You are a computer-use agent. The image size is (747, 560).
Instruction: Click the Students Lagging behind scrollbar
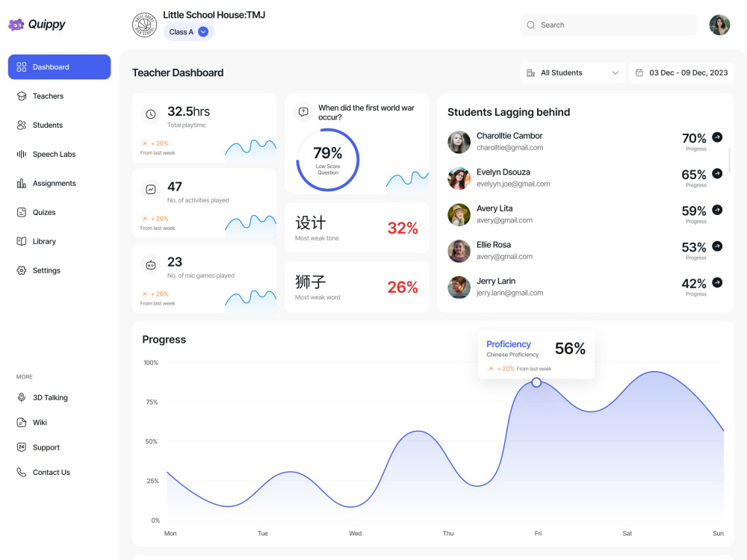(729, 160)
